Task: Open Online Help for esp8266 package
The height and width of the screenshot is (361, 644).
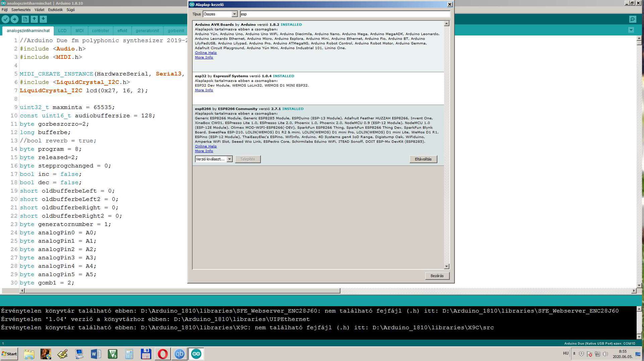Action: pos(206,146)
